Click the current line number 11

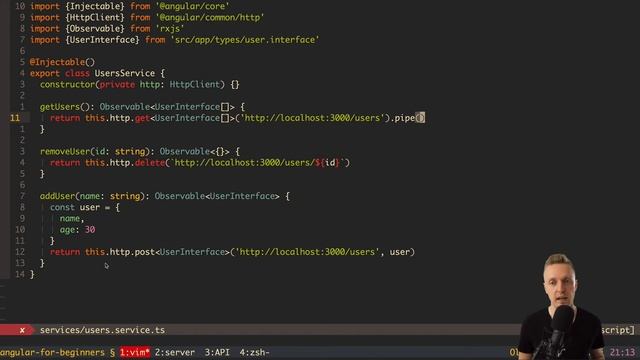click(x=15, y=118)
